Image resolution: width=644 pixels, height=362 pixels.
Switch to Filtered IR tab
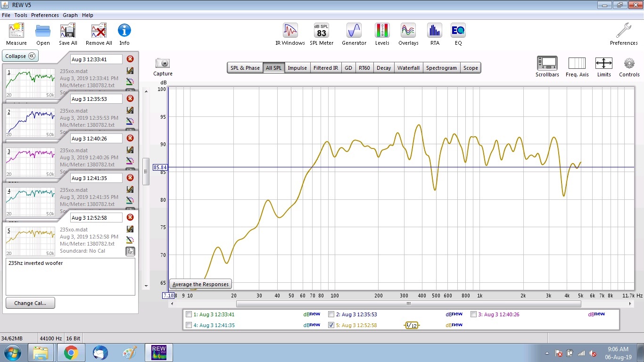326,68
